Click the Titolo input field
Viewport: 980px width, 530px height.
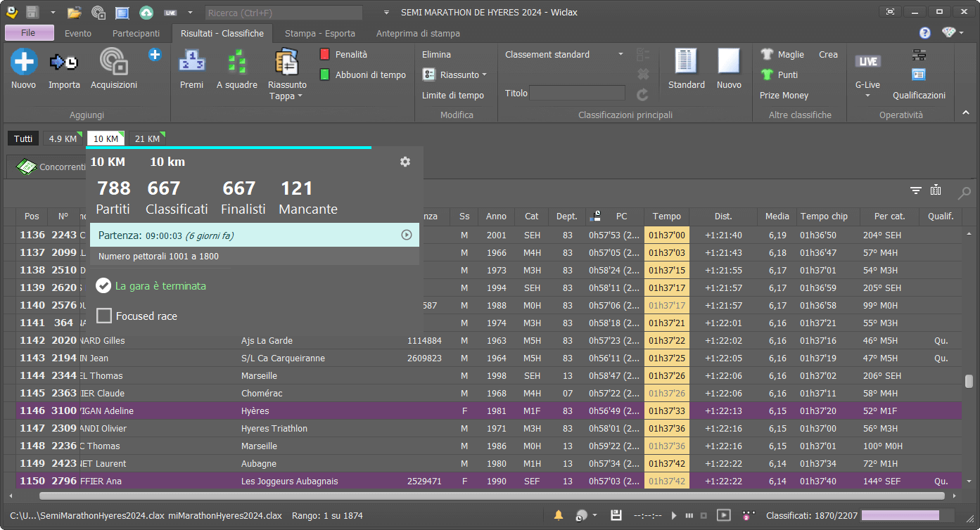click(577, 93)
